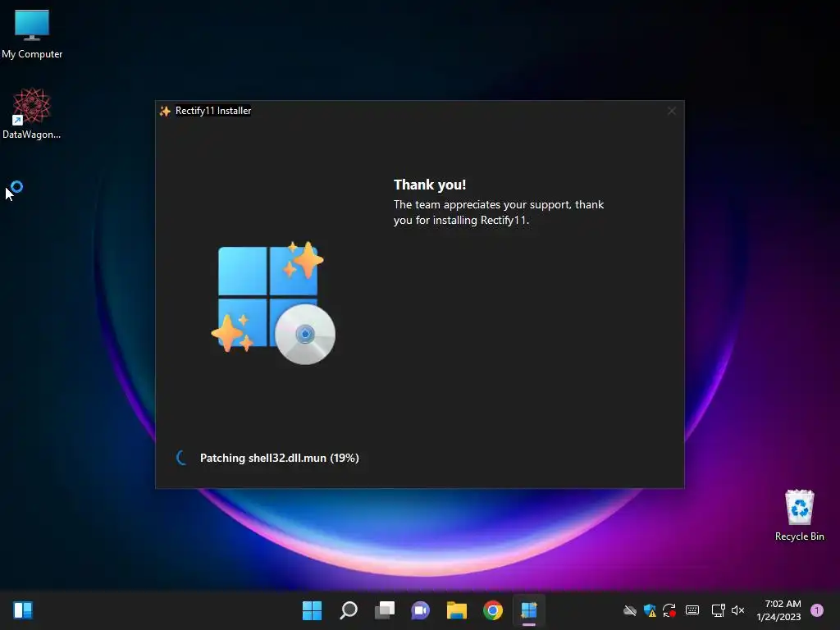Screen dimensions: 840x630
Task: Click the Patching shell32.dll.mun progress text
Action: [x=279, y=458]
